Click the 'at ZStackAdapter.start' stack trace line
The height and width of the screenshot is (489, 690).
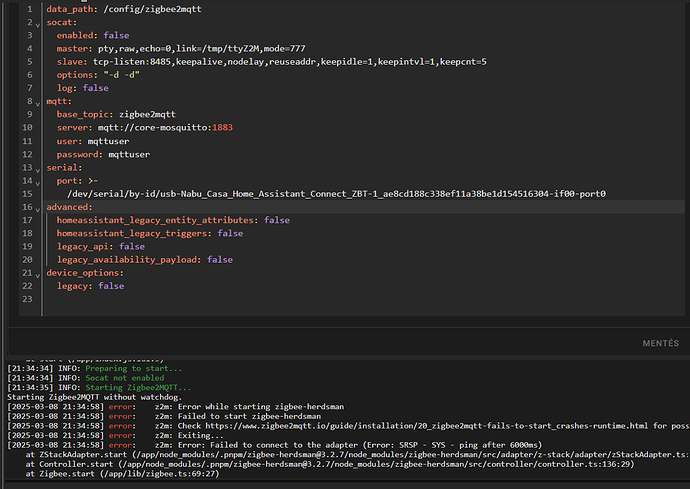(x=357, y=455)
